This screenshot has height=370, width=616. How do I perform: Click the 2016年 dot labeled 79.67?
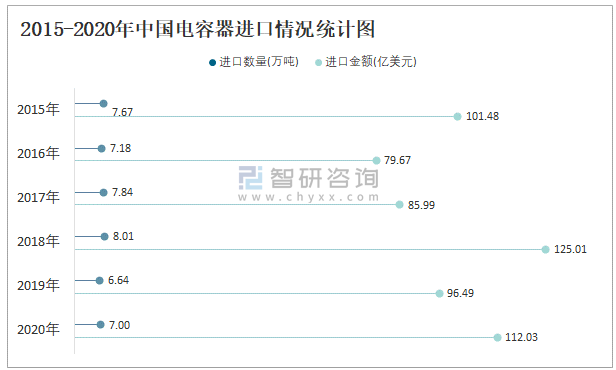[376, 161]
